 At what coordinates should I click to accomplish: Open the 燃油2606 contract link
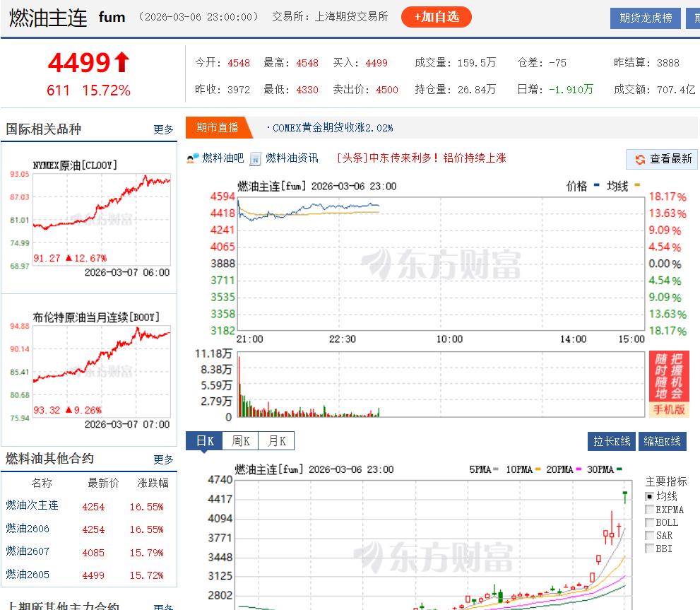(28, 529)
